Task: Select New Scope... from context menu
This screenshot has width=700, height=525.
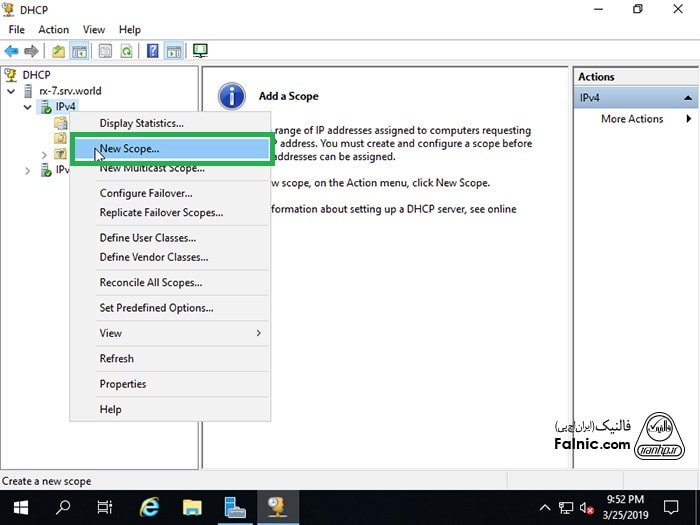Action: point(129,148)
